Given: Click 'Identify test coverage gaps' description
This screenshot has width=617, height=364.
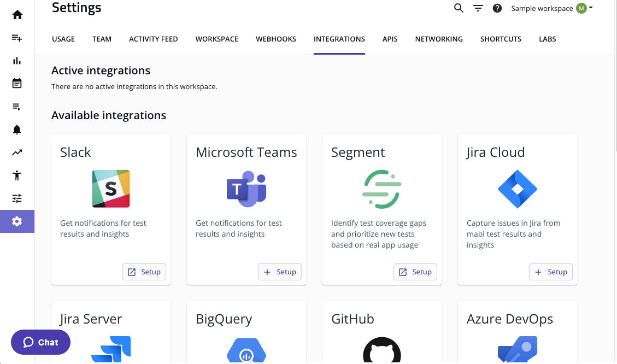Looking at the screenshot, I should (x=379, y=234).
